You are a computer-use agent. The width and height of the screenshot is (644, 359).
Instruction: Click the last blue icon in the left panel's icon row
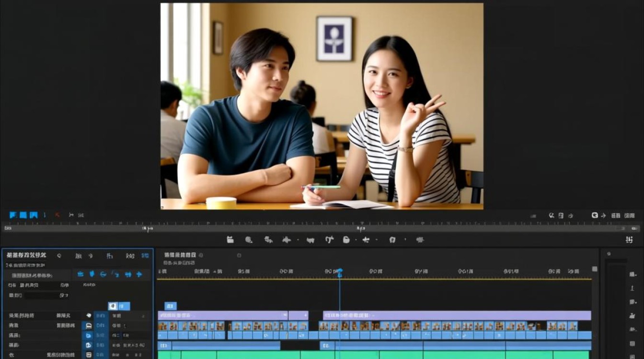[139, 274]
